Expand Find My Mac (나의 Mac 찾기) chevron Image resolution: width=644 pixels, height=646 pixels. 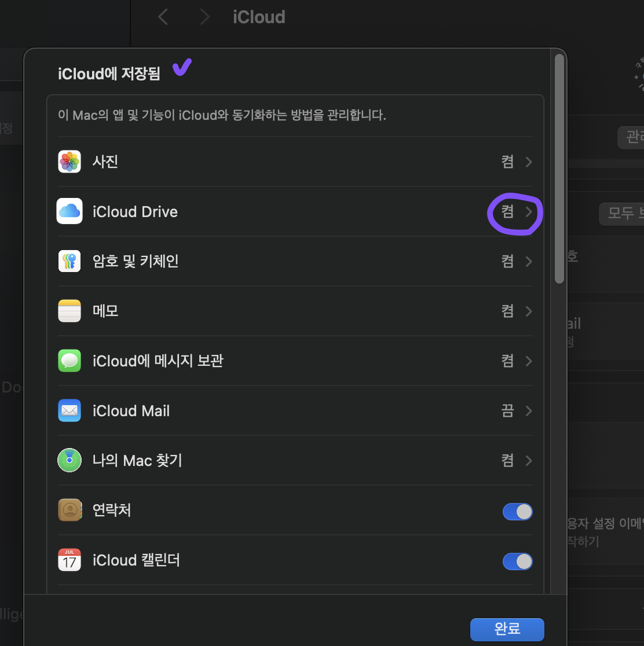tap(529, 461)
